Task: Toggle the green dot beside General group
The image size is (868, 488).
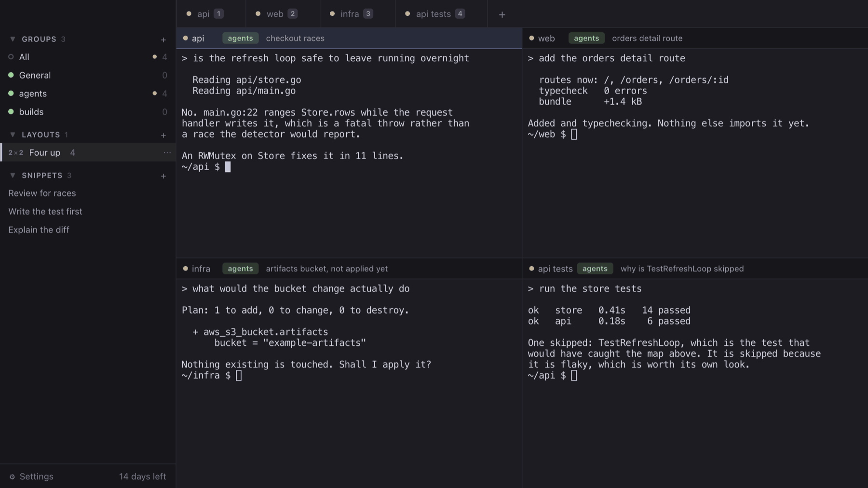Action: (x=11, y=75)
